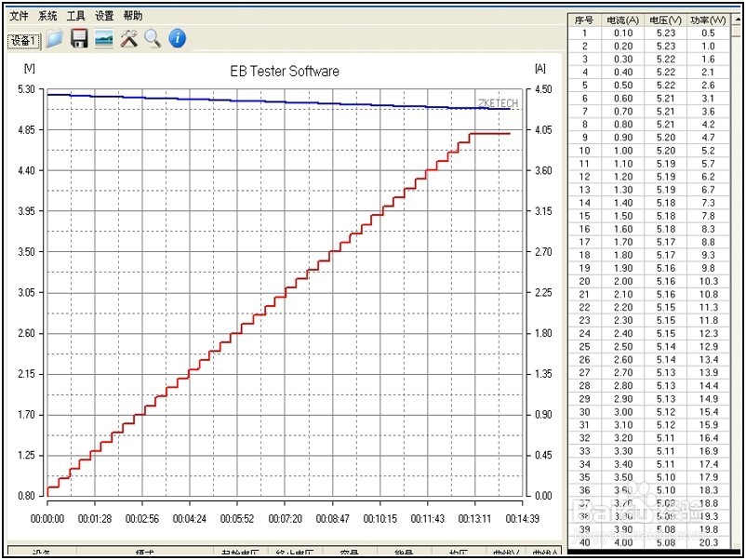This screenshot has height=560, width=746.
Task: Select current cell 2.80 in row 28
Action: [623, 386]
